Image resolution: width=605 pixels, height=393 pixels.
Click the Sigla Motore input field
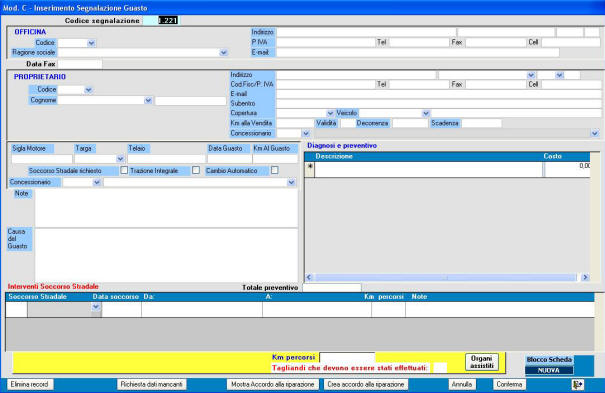click(42, 159)
